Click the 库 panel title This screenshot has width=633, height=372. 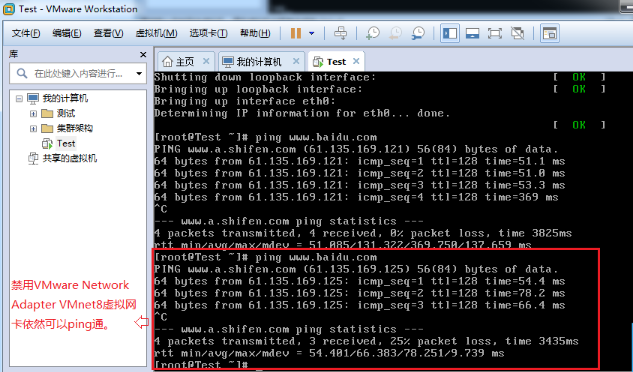point(13,54)
